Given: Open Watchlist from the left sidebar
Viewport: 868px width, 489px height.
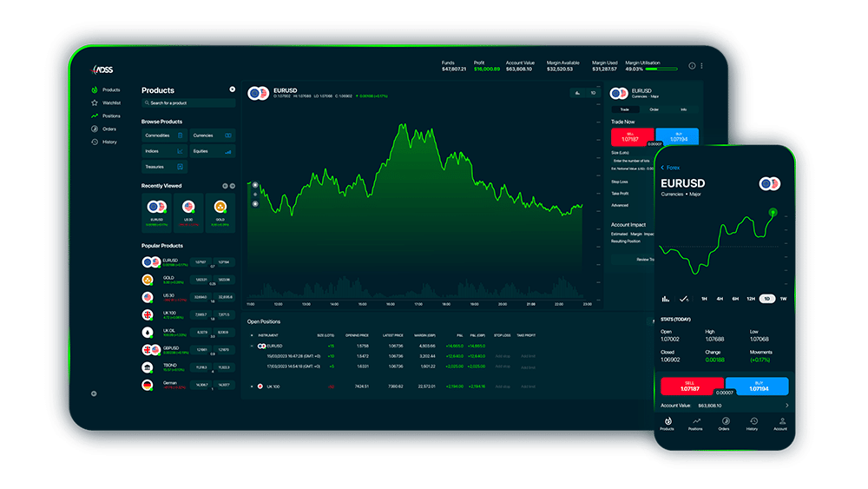Looking at the screenshot, I should (x=110, y=102).
